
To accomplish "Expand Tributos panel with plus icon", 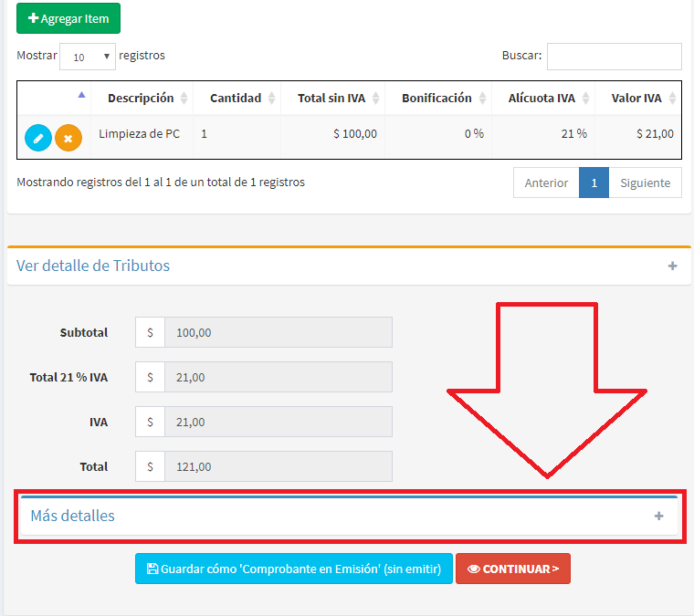I will point(672,266).
